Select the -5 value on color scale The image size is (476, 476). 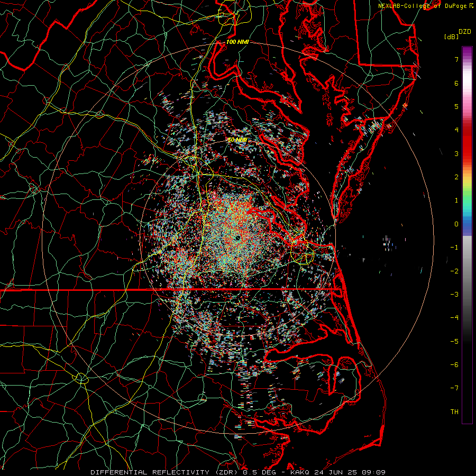(x=454, y=342)
